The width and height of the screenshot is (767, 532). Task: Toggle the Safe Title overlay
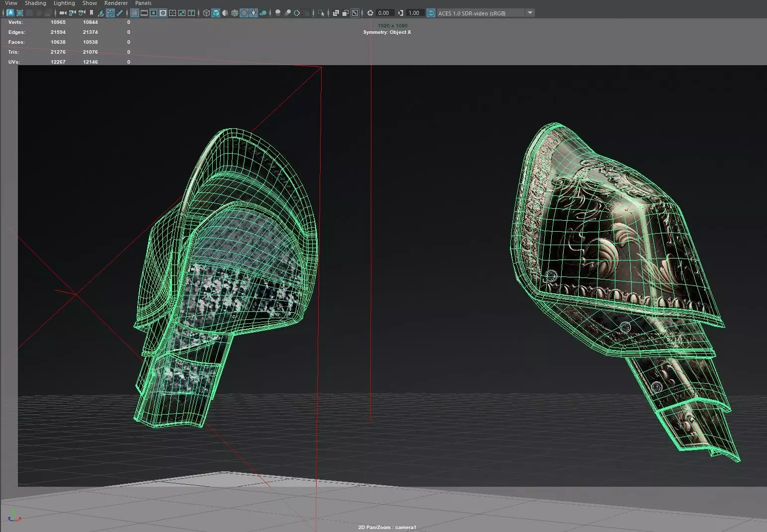191,13
